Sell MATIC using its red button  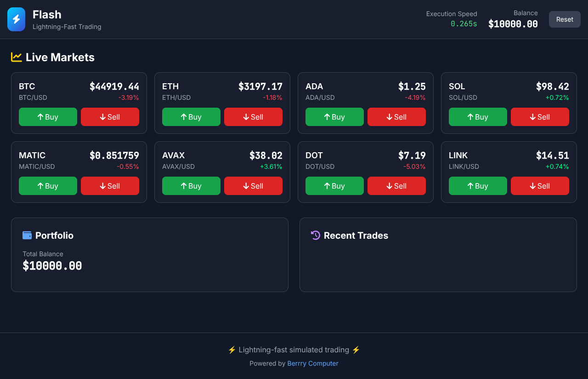(x=110, y=186)
